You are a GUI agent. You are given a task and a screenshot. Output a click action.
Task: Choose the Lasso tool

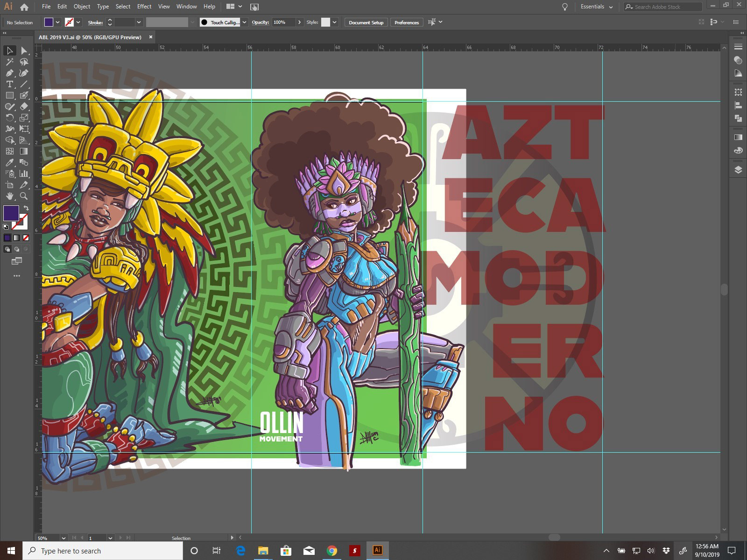click(24, 62)
